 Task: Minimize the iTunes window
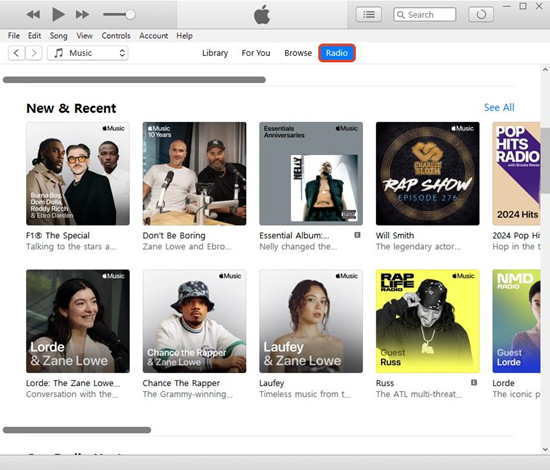(x=507, y=6)
